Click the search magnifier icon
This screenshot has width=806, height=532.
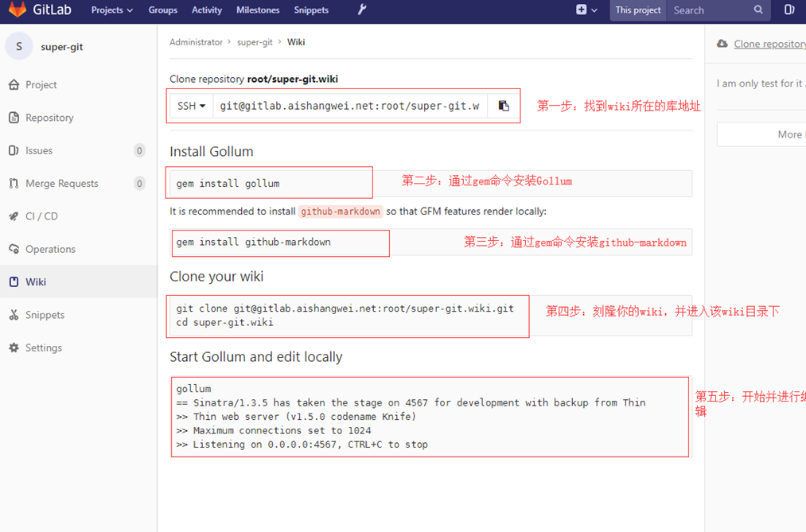758,10
